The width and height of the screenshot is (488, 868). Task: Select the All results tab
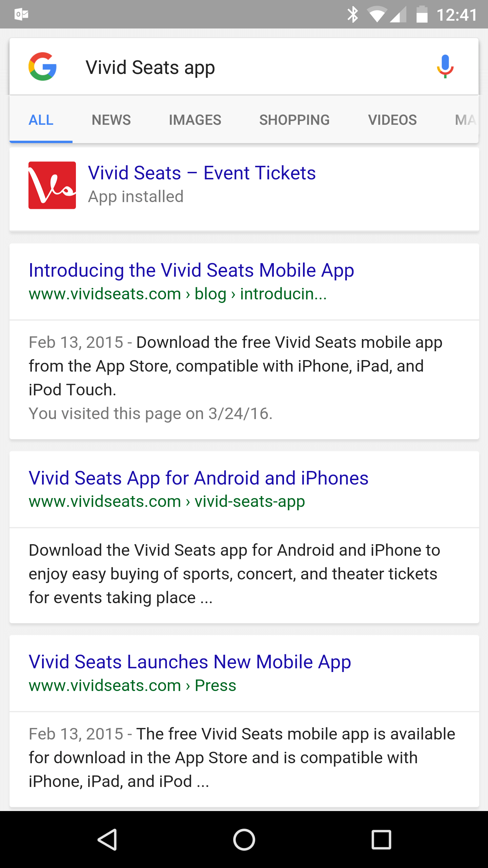(41, 120)
